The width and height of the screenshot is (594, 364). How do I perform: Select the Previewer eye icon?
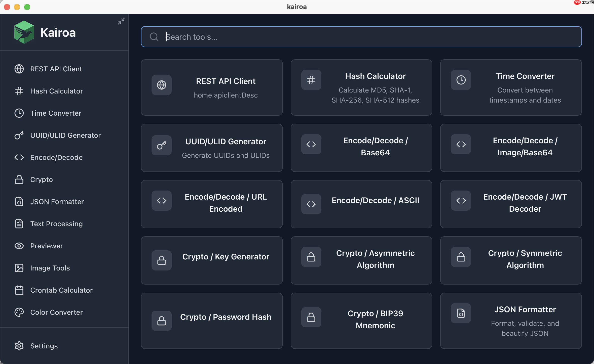[19, 246]
